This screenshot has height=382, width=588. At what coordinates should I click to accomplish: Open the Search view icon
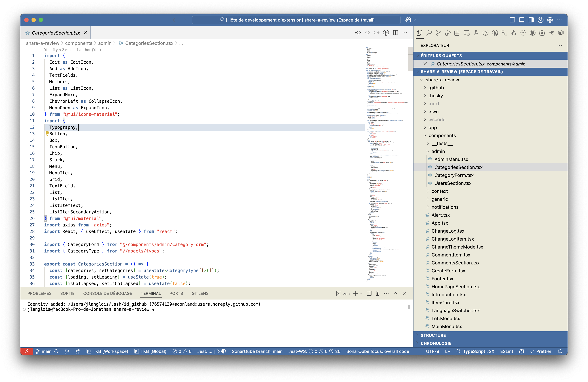pos(429,33)
